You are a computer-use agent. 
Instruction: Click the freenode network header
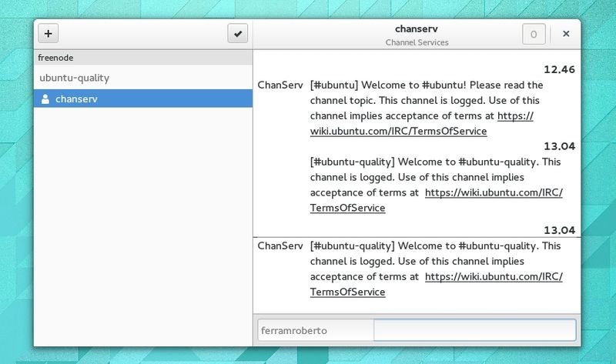(x=55, y=57)
